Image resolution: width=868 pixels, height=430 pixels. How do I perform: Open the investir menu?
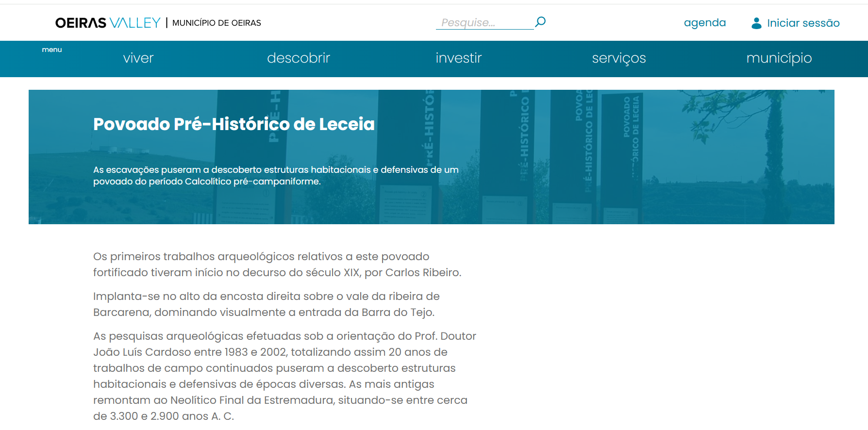tap(459, 58)
